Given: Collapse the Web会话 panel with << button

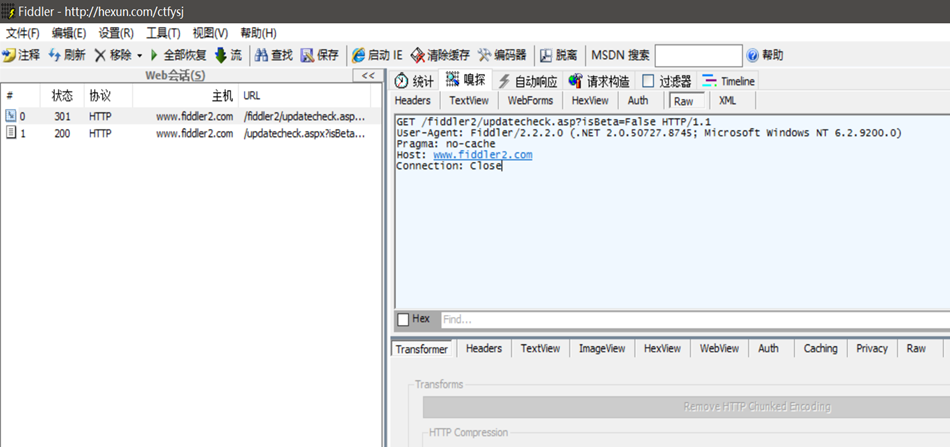Looking at the screenshot, I should point(368,76).
